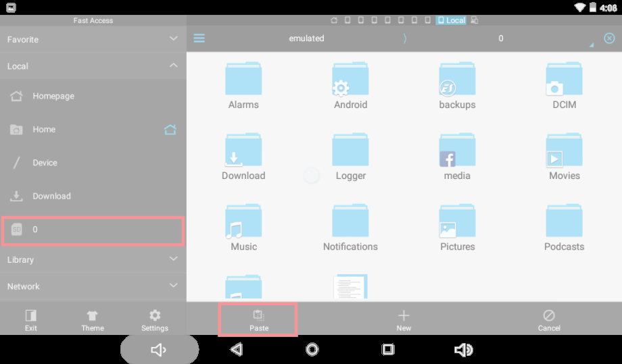The width and height of the screenshot is (622, 364).
Task: Paste the copied items here
Action: tap(259, 320)
